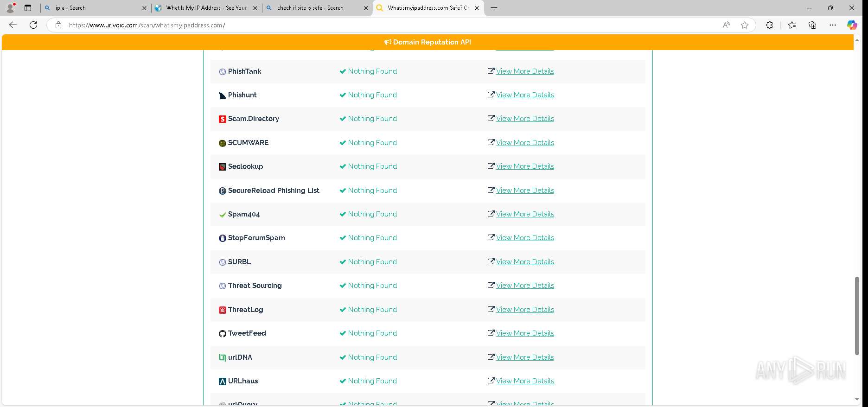Click 'Nothing Found' result for PhishTank
Viewport: 868px width, 407px height.
pos(372,71)
